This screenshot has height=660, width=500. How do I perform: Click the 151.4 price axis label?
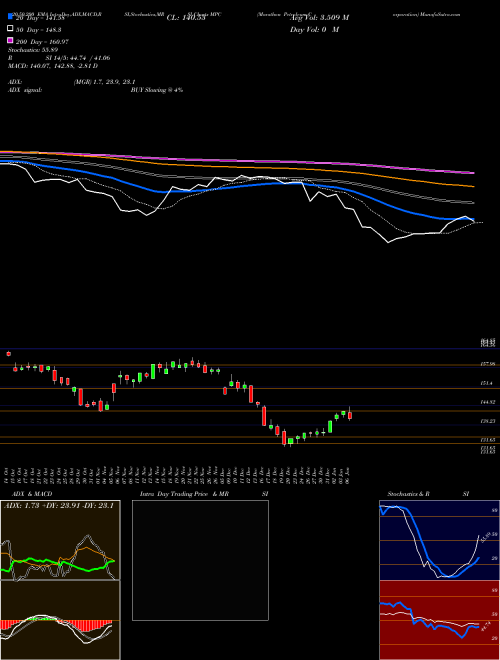point(486,383)
